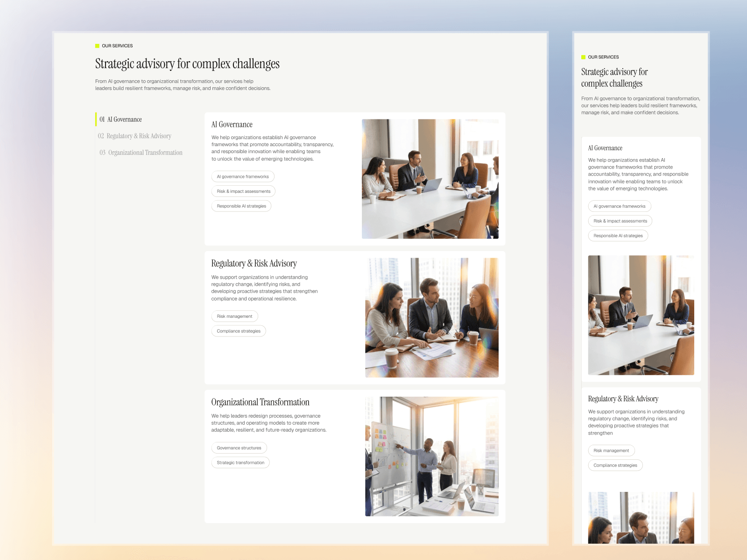
Task: Click the mobile Regulatory & Risk Advisory heading
Action: [x=623, y=399]
